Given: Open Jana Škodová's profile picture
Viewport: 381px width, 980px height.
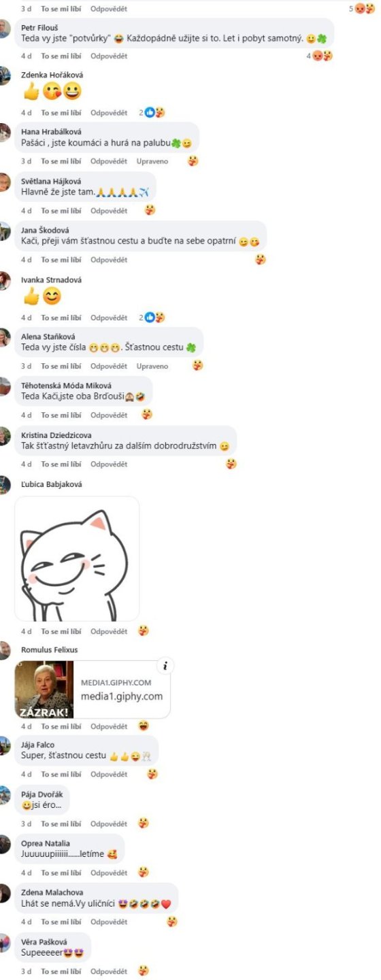Looking at the screenshot, I should point(4,231).
